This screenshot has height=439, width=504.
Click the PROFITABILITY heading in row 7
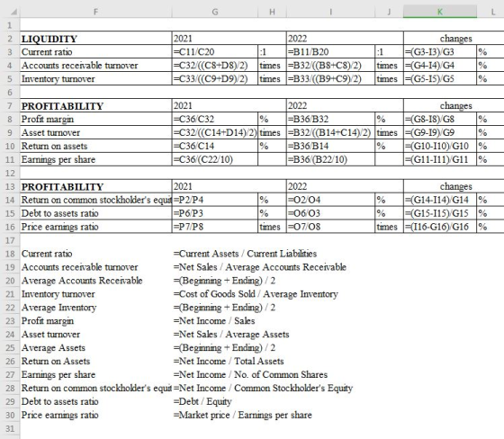[95, 106]
